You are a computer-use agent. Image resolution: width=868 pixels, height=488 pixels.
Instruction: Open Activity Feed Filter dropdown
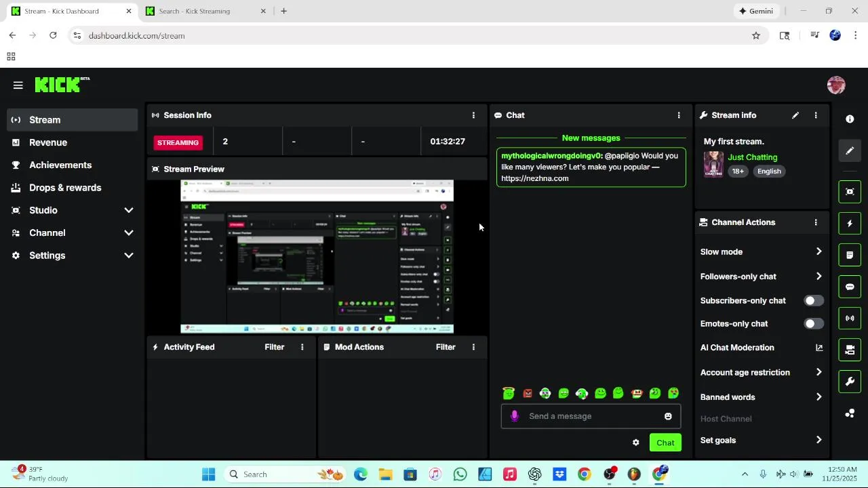(275, 347)
